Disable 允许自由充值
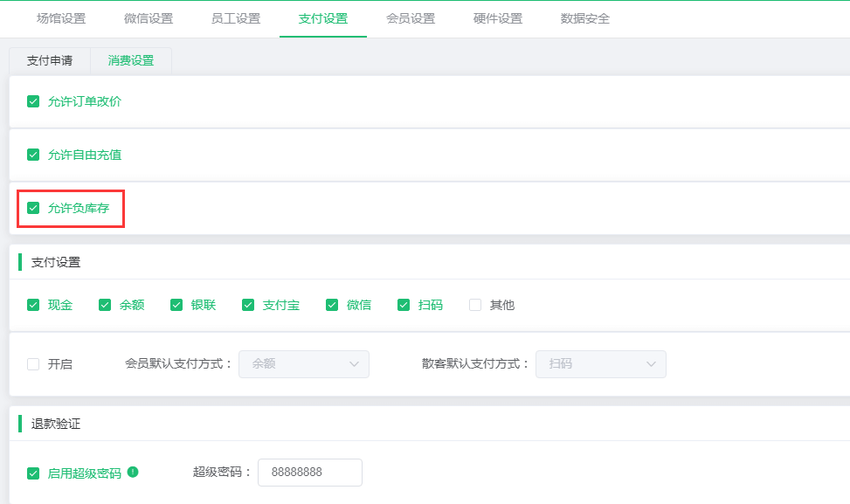Screen dimensions: 850x504 32,155
